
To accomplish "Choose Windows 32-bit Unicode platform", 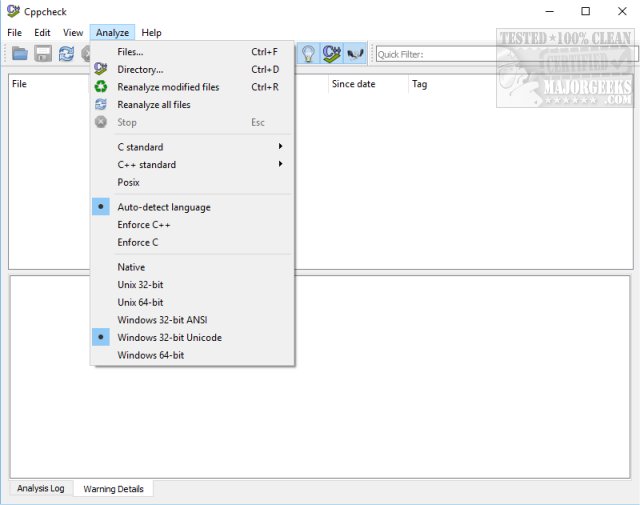I will click(192, 337).
